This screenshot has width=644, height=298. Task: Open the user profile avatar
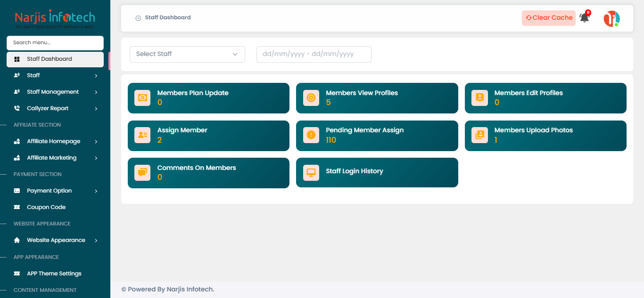pyautogui.click(x=612, y=18)
